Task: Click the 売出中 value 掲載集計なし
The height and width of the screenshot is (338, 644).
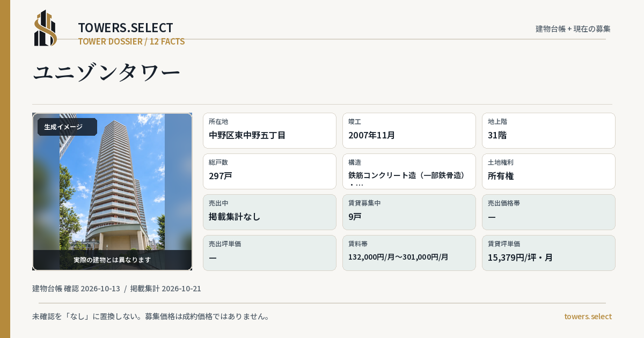Action: [x=235, y=217]
